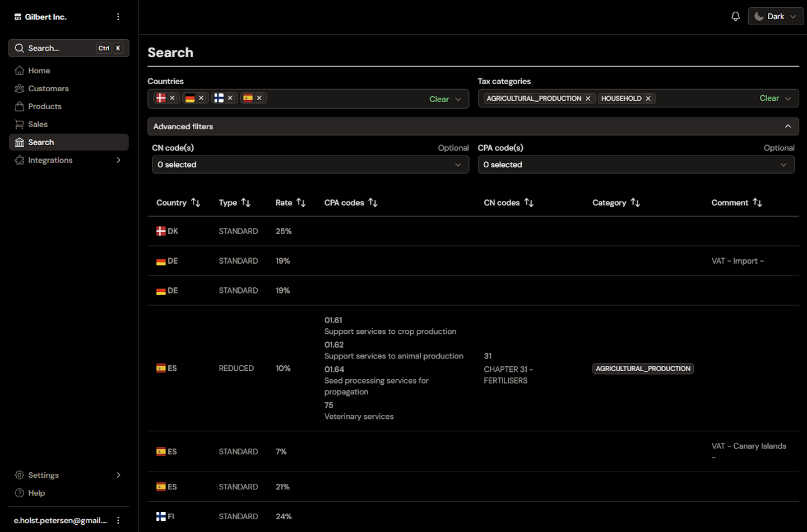Screen dimensions: 807x532
Task: Remove Denmark flag from Countries
Action: tap(173, 98)
